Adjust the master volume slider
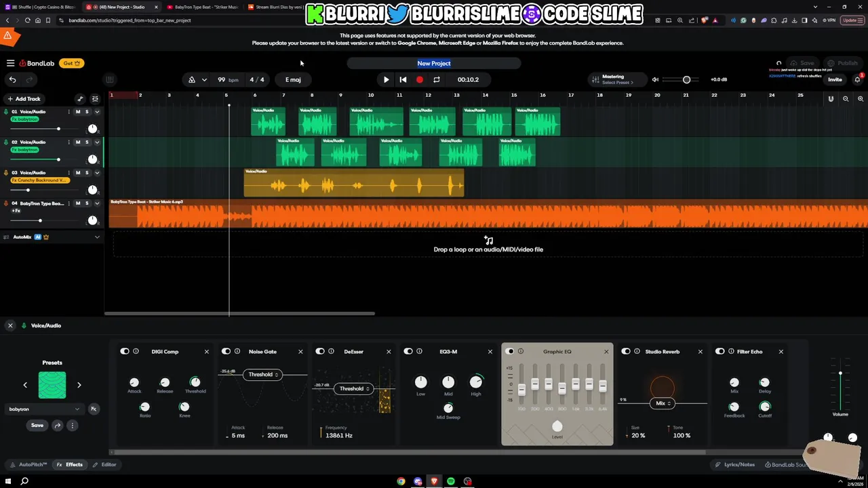 (x=686, y=80)
